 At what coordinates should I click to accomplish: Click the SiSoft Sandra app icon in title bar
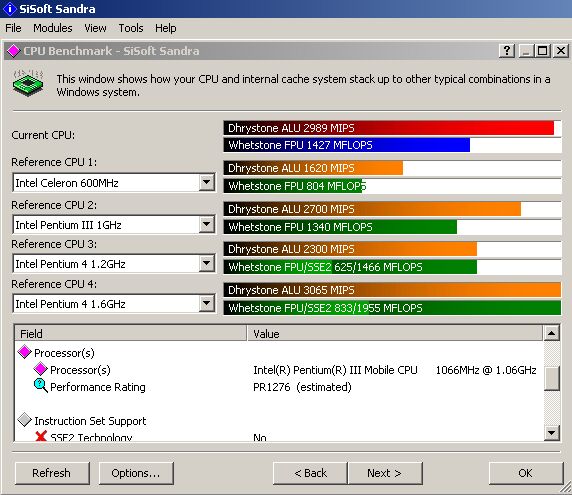pos(9,8)
